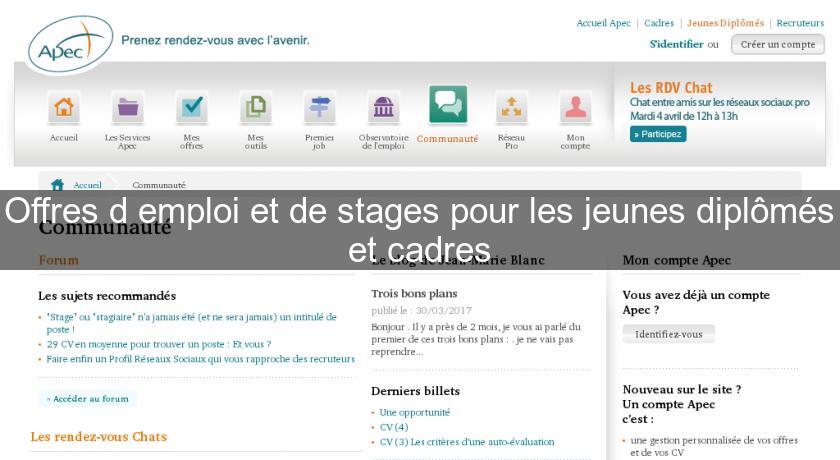The height and width of the screenshot is (460, 840).
Task: Open the Mon compte menu label
Action: (575, 141)
